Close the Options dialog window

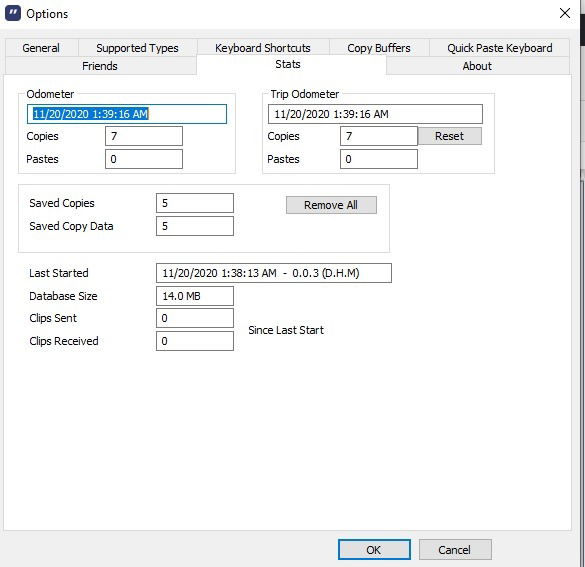coord(564,13)
